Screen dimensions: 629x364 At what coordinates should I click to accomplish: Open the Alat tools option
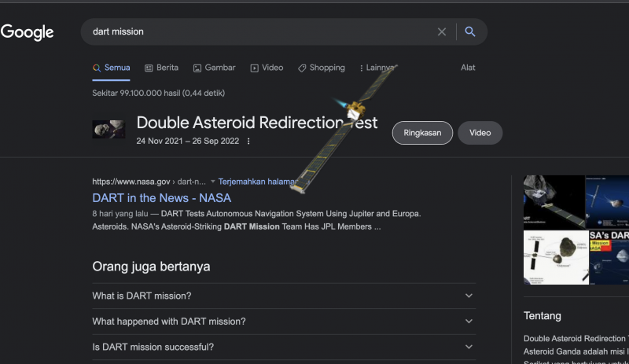[x=468, y=68]
